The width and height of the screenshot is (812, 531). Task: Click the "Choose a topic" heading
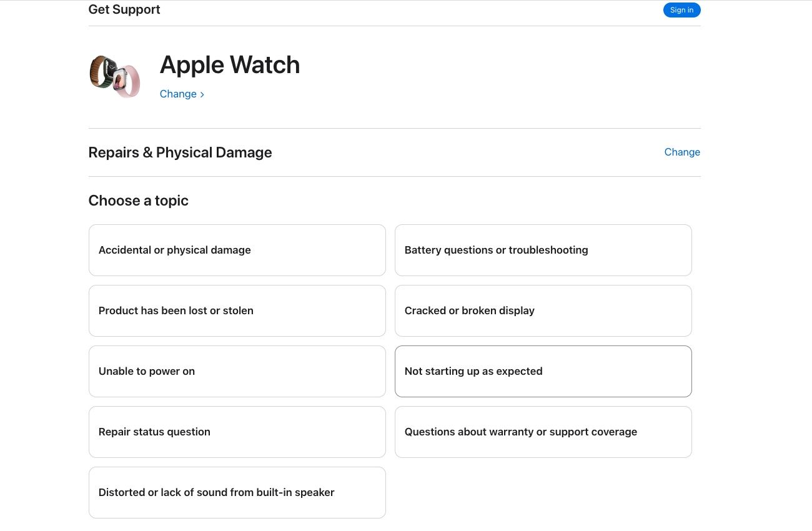tap(138, 201)
